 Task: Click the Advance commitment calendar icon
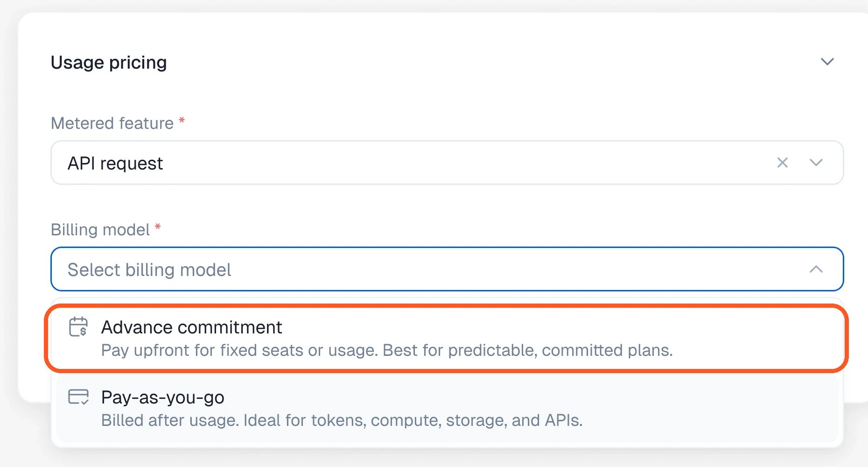coord(78,327)
